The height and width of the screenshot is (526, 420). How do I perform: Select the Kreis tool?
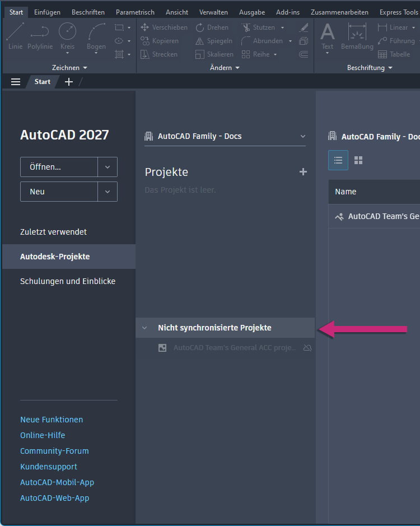coord(67,36)
